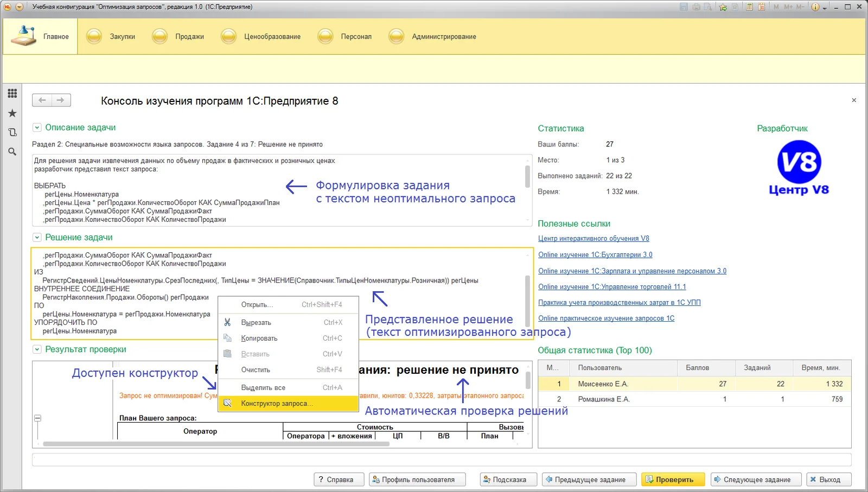868x492 pixels.
Task: Click the Справка button
Action: [339, 480]
